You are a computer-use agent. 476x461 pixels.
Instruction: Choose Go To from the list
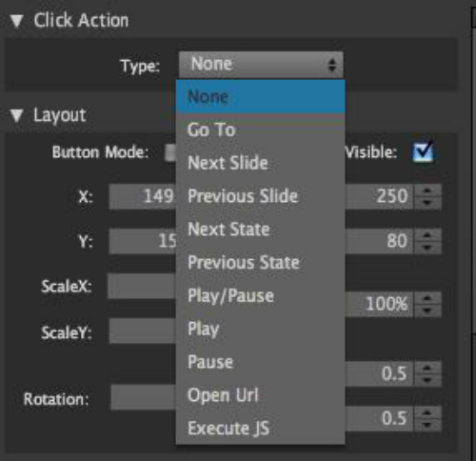click(260, 130)
